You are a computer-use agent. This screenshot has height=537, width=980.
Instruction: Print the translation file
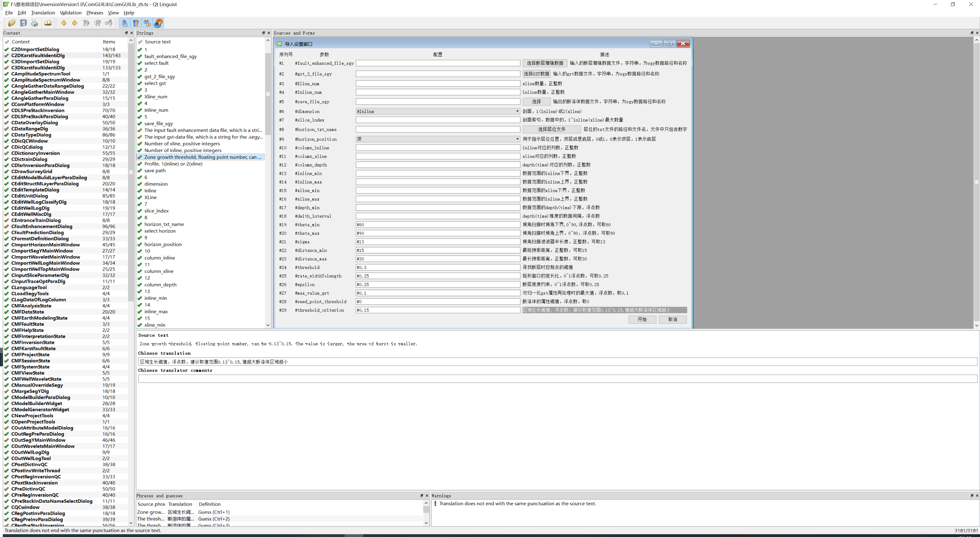(x=35, y=23)
